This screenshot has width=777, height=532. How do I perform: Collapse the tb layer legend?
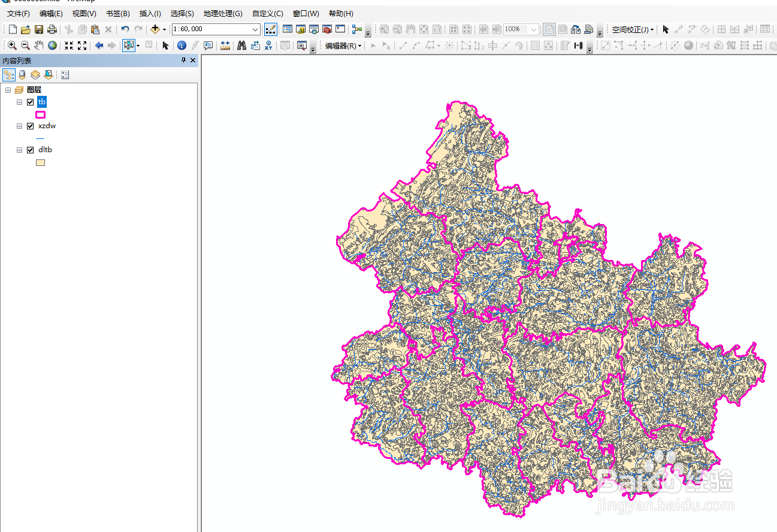(20, 102)
